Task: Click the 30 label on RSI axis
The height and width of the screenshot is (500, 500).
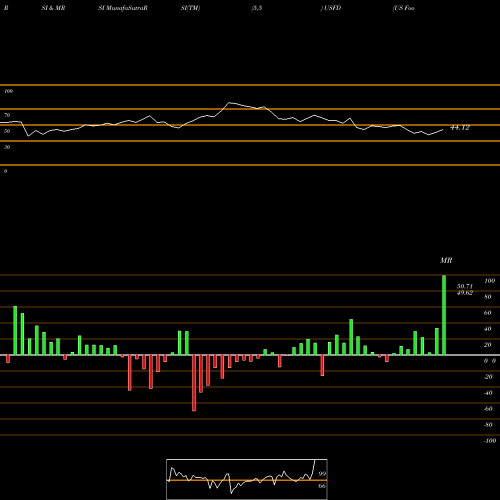Action: (x=7, y=147)
